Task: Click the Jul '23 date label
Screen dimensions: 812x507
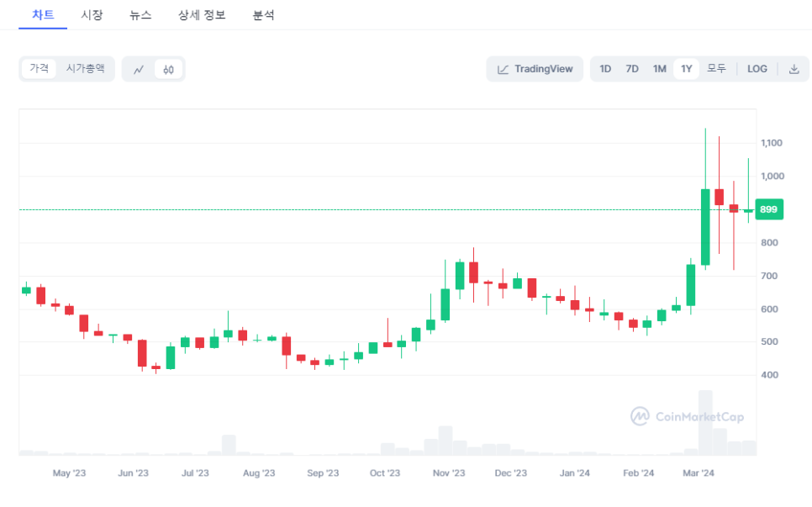Action: (x=195, y=473)
